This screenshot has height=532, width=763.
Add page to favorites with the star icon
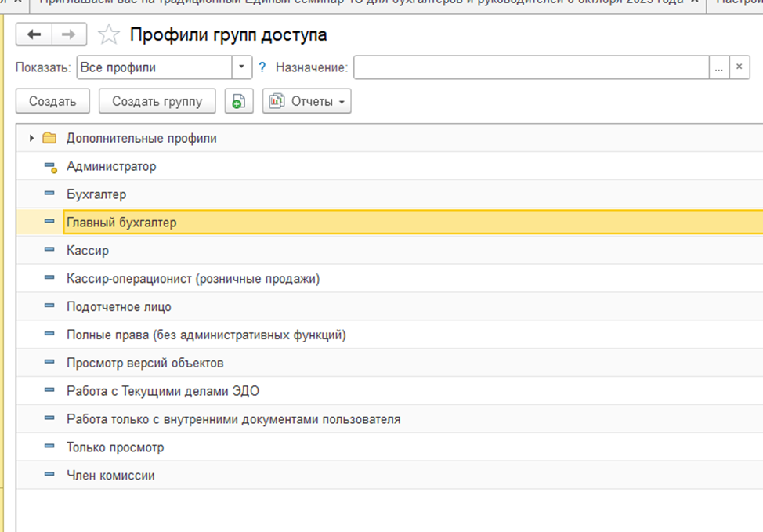click(x=109, y=34)
